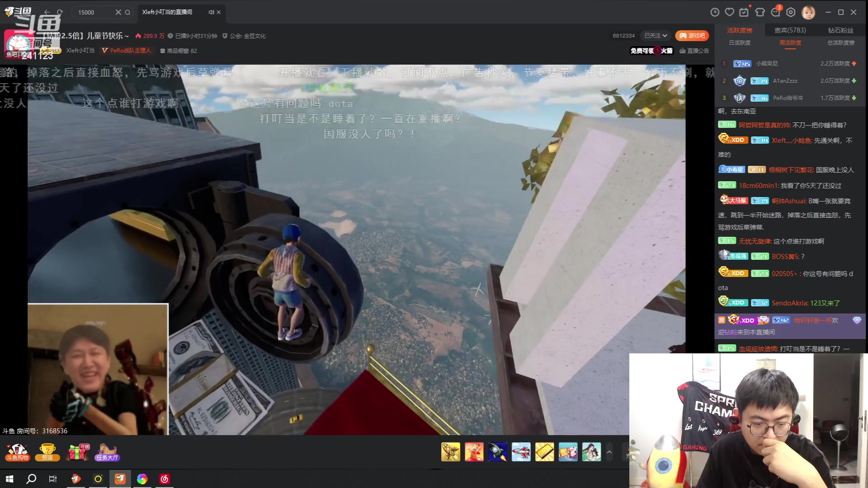Select the 周活跃度 sub-tab
Screen dimensions: 868x488
pyautogui.click(x=790, y=43)
